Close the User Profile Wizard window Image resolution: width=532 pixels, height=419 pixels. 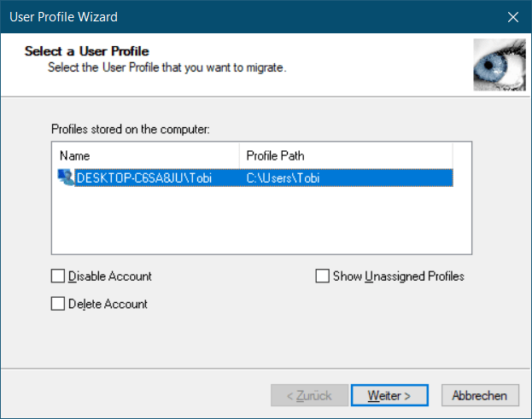tap(513, 16)
